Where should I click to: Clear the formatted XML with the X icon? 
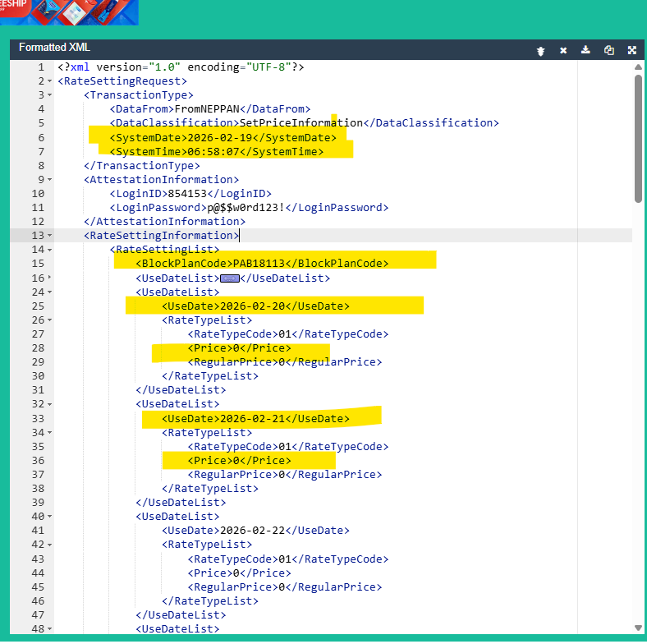(x=563, y=50)
